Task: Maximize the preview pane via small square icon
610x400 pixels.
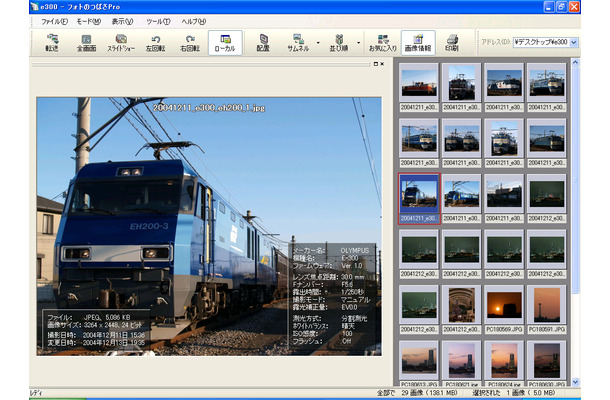Action: (376, 64)
